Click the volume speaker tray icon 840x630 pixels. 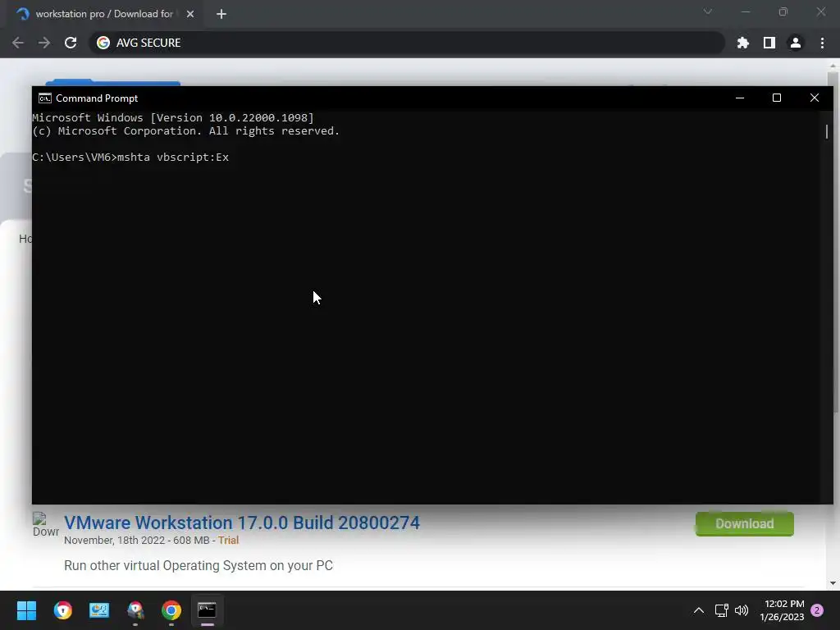[742, 610]
